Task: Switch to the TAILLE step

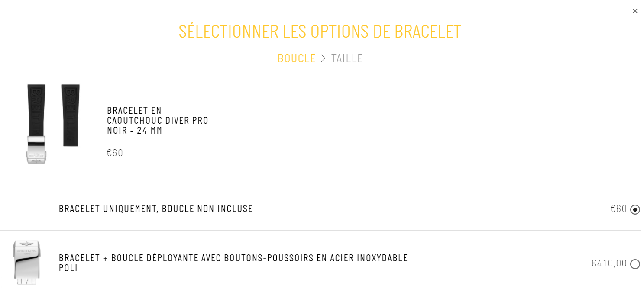Action: [347, 58]
